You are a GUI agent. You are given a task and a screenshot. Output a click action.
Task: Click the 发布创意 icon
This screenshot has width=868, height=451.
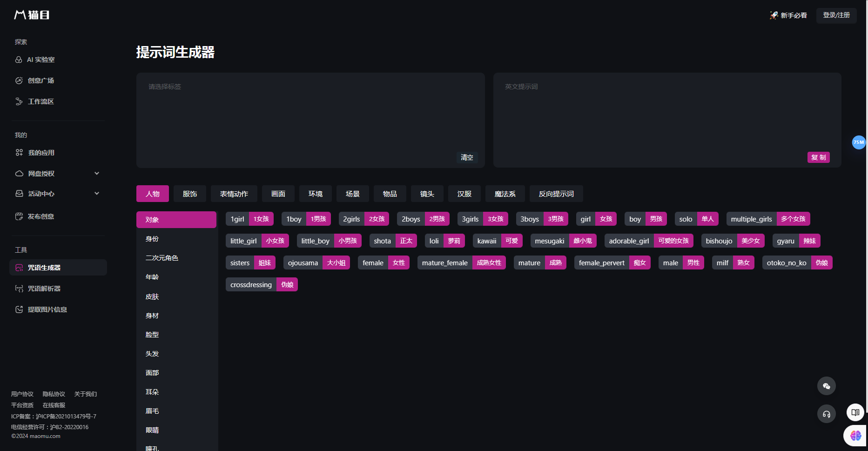click(x=19, y=216)
